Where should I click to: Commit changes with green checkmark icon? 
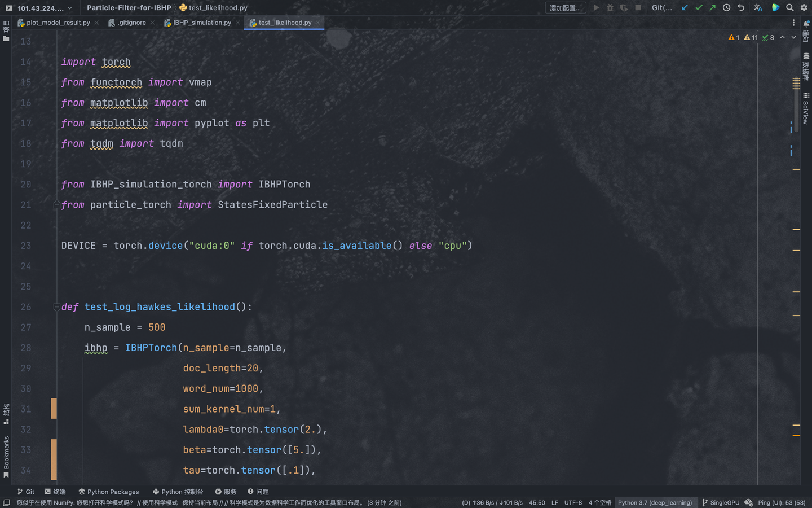click(699, 8)
